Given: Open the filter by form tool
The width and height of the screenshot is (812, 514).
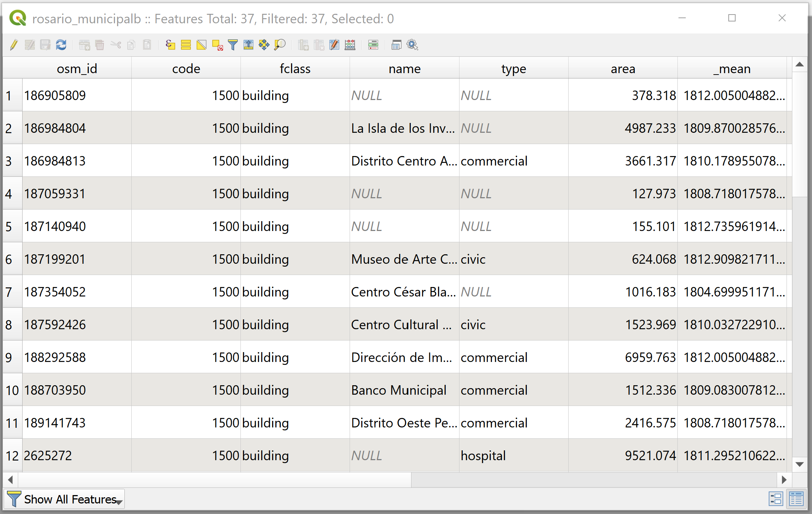Looking at the screenshot, I should [x=233, y=45].
